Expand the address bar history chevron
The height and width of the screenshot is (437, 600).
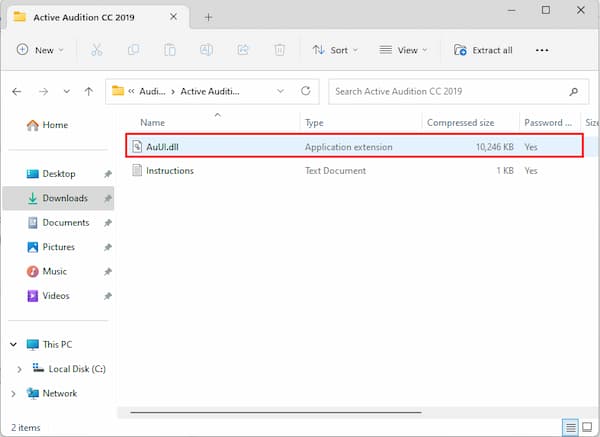[280, 91]
